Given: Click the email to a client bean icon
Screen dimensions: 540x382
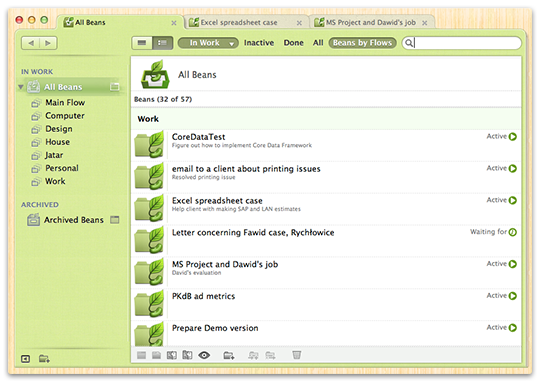Looking at the screenshot, I should click(x=149, y=176).
